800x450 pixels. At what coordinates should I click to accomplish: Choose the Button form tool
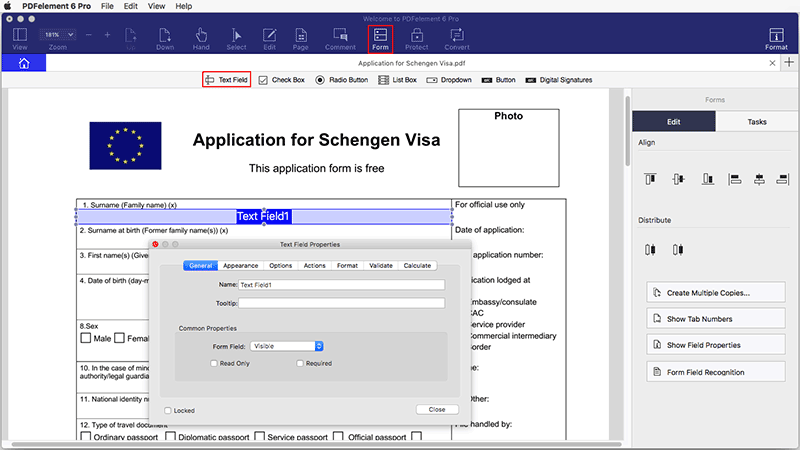pyautogui.click(x=498, y=80)
